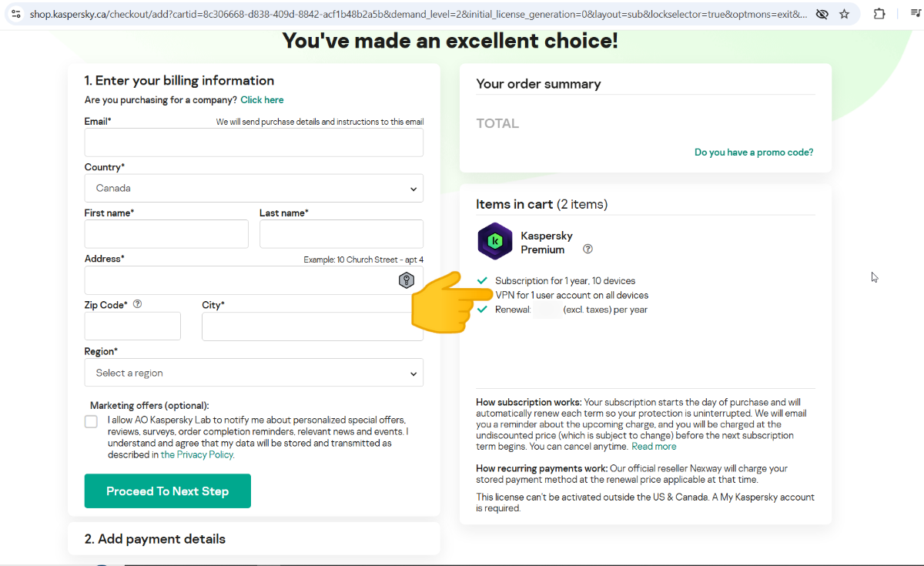Bookmark this page with the star icon
The height and width of the screenshot is (566, 924).
pyautogui.click(x=844, y=14)
